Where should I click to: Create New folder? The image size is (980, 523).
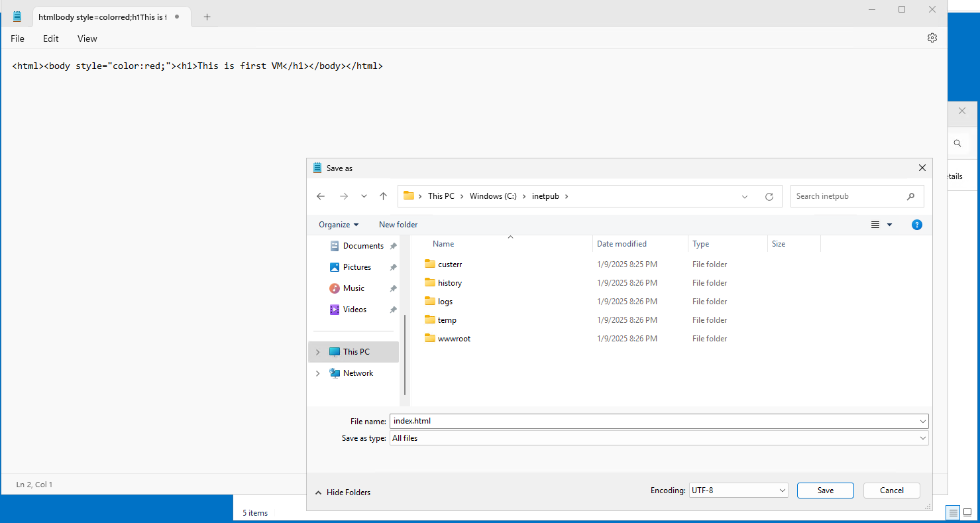tap(398, 225)
